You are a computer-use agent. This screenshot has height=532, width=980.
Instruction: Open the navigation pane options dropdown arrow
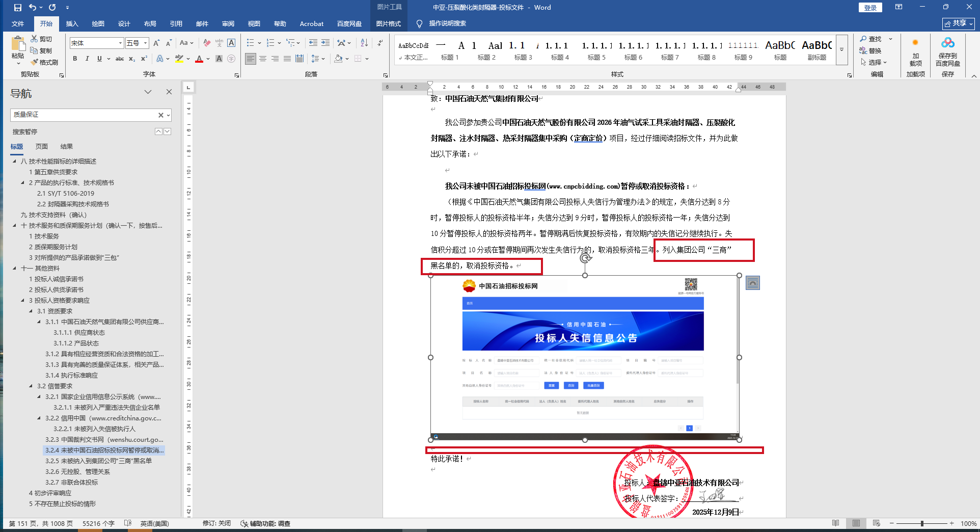(148, 92)
